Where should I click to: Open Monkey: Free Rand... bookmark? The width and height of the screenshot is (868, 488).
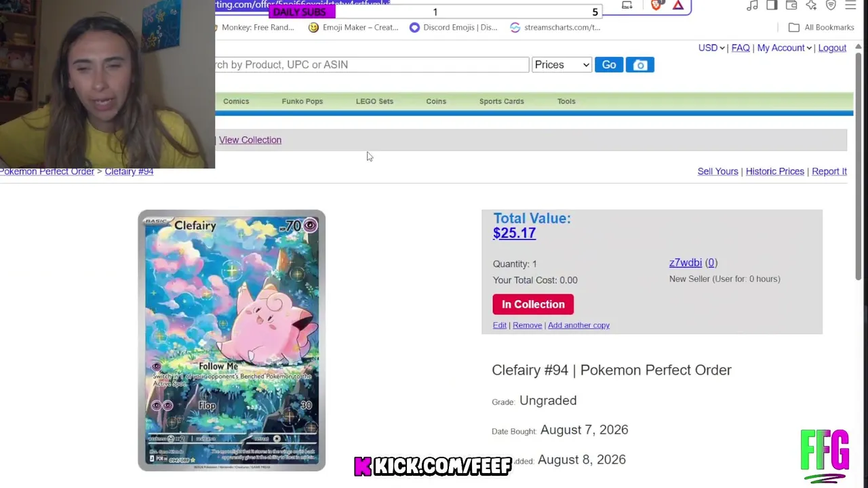pos(255,28)
